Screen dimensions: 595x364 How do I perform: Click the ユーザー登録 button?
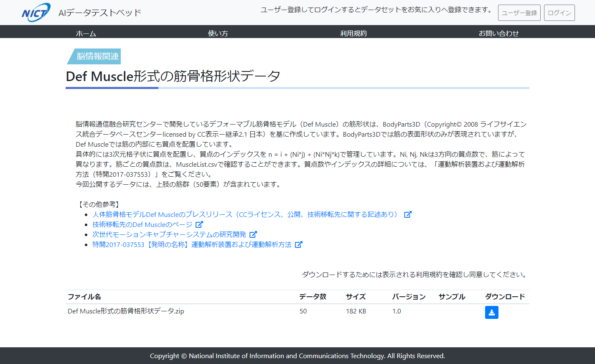(x=519, y=13)
